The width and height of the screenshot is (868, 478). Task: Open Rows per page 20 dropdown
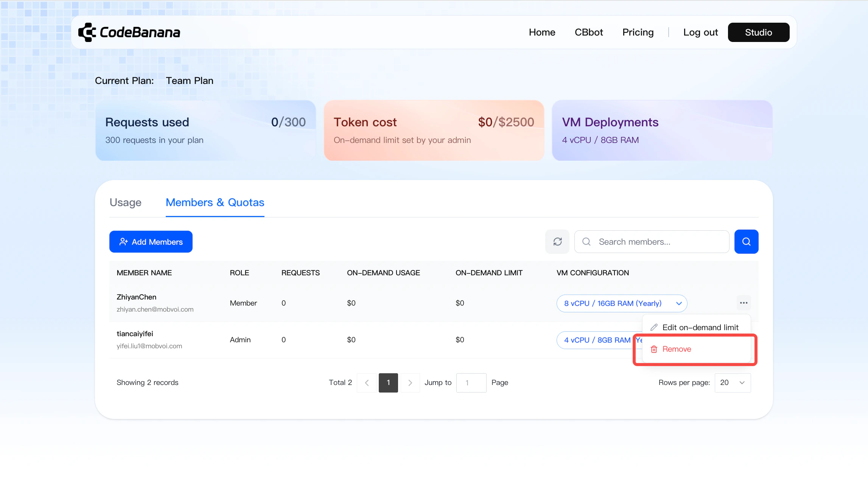[733, 383]
